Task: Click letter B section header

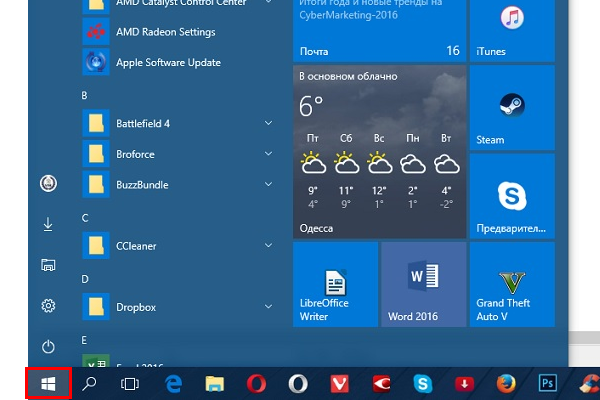Action: (85, 95)
